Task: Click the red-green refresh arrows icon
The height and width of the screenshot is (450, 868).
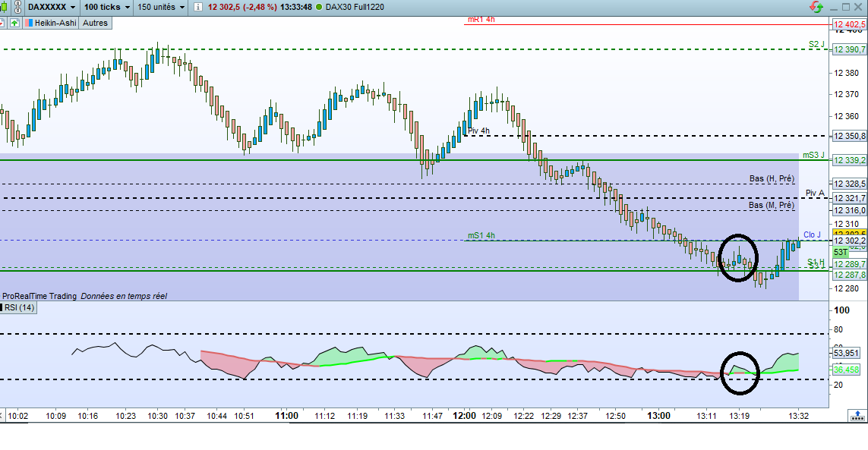Action: (x=816, y=7)
